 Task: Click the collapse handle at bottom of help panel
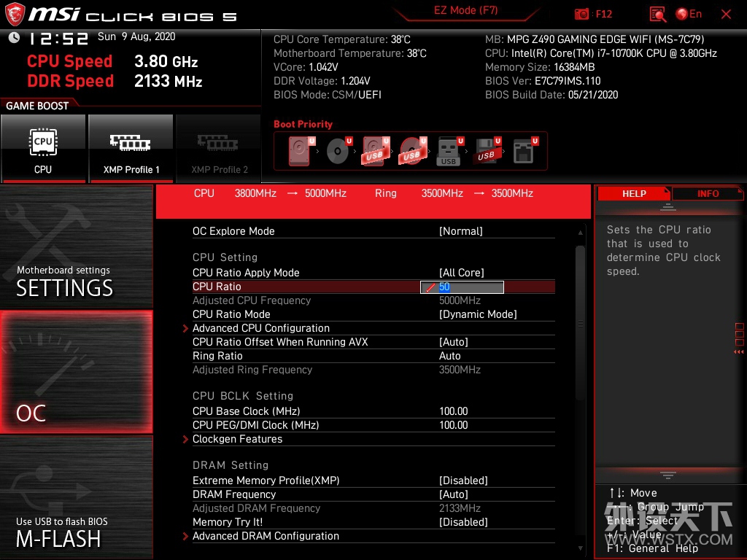tap(668, 475)
